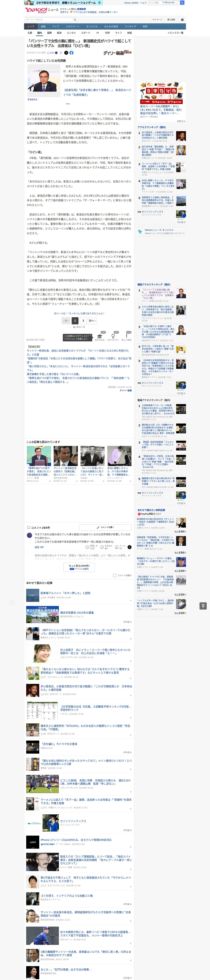Viewport: 210px width, 980px height.
Task: Open the スポーツ category tab
Action: coord(86,33)
